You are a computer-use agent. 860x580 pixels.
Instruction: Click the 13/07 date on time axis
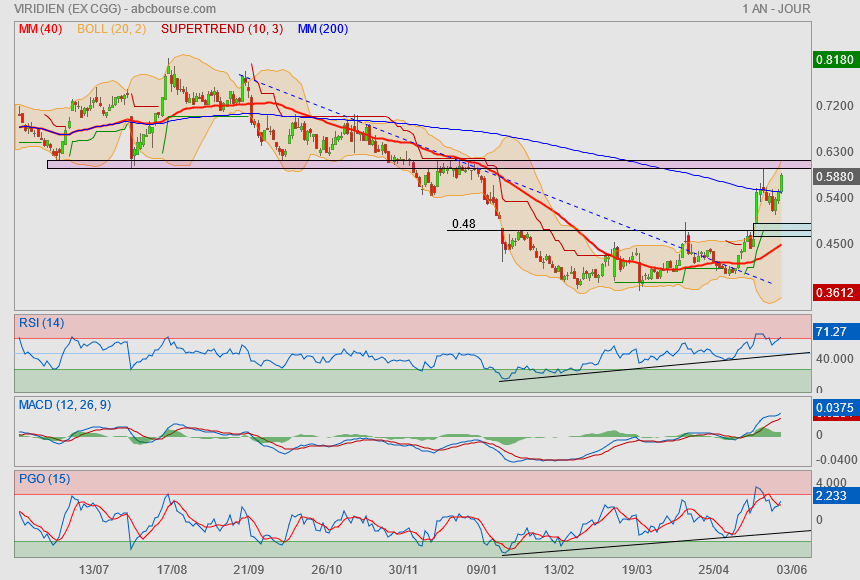93,569
